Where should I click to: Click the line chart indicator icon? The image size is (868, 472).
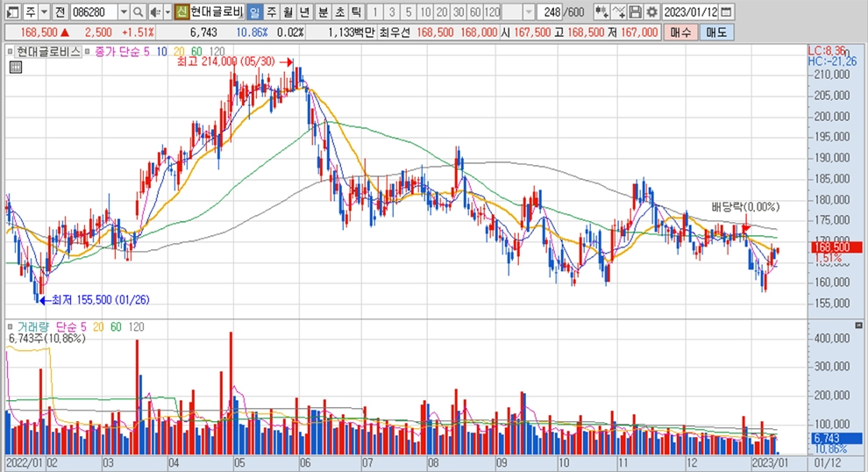click(619, 11)
